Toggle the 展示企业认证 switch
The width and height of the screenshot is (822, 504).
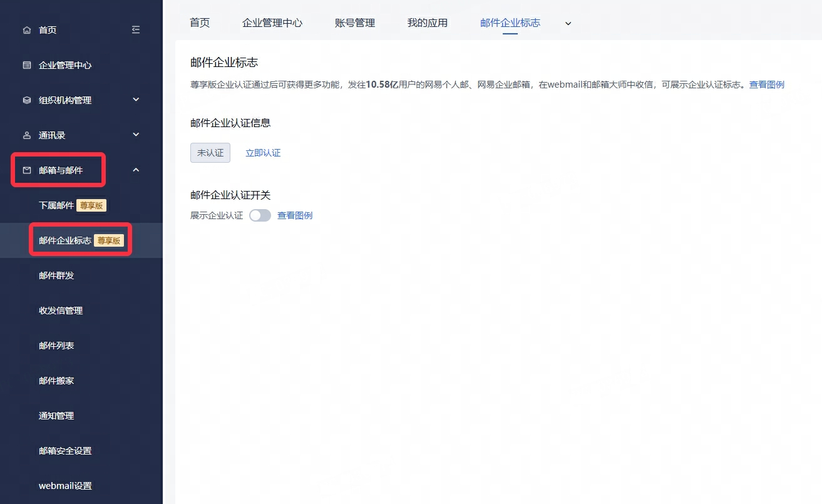260,215
